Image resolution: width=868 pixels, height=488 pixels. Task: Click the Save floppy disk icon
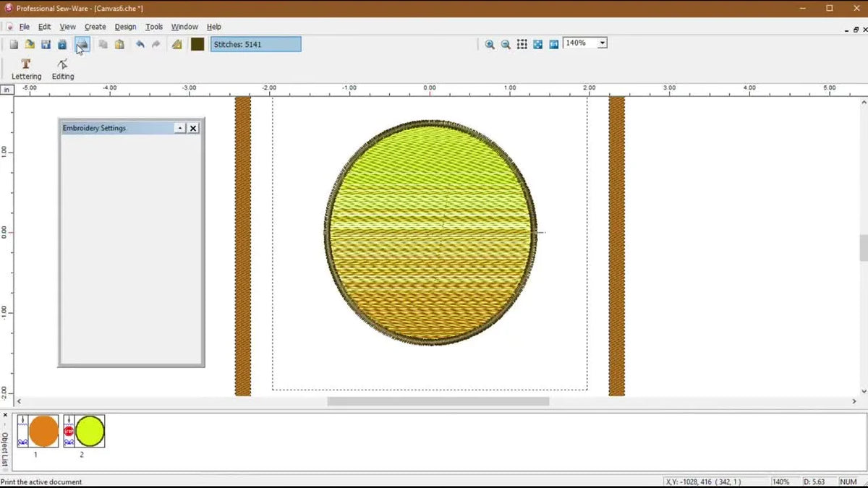pos(46,44)
